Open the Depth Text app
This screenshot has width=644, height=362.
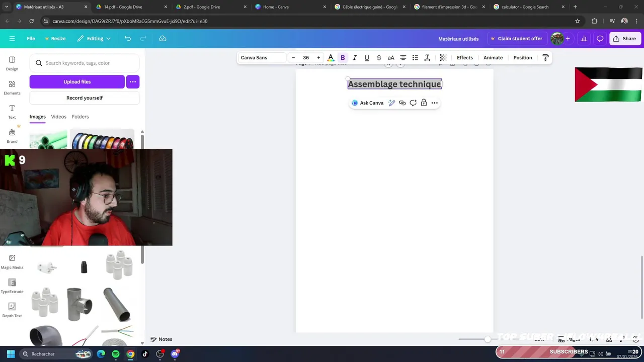[12, 310]
